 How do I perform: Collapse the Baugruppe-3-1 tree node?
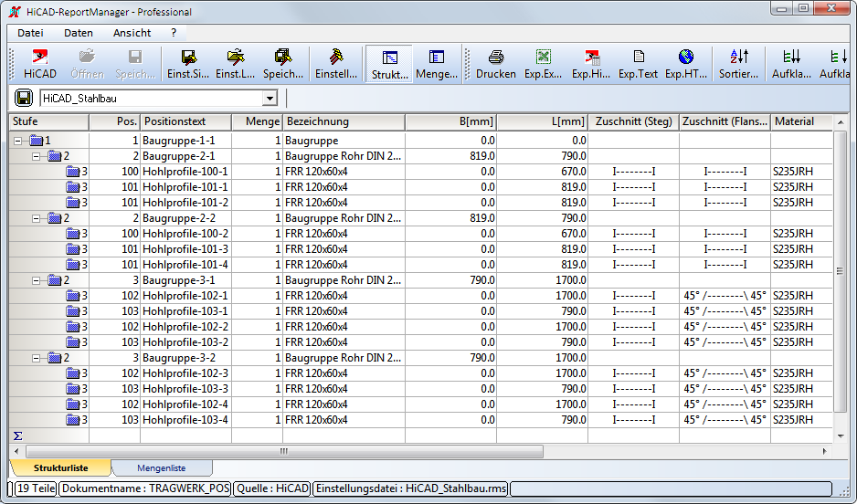pos(37,280)
